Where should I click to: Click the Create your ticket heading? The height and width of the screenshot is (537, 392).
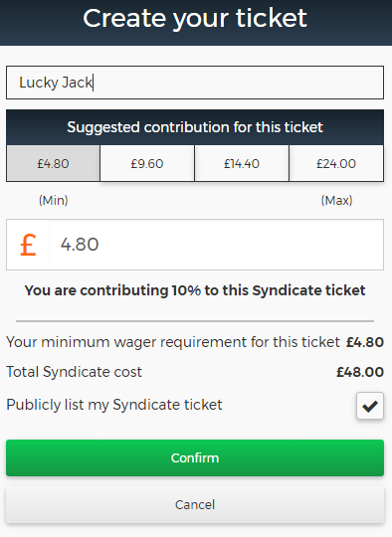click(195, 19)
